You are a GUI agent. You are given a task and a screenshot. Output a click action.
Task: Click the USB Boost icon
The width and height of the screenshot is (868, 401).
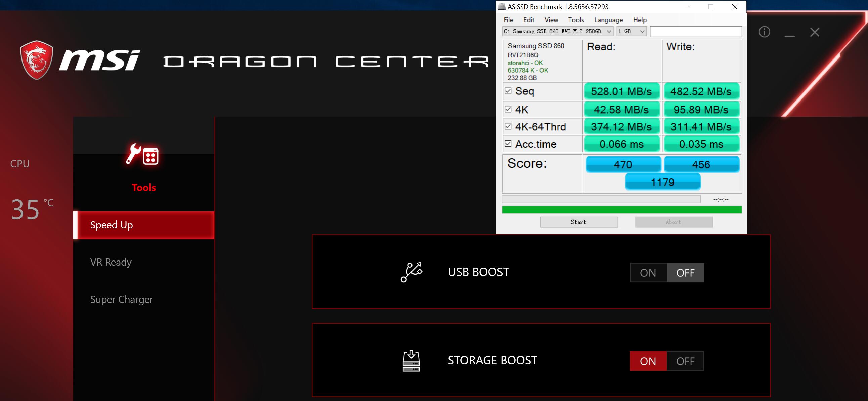tap(411, 272)
